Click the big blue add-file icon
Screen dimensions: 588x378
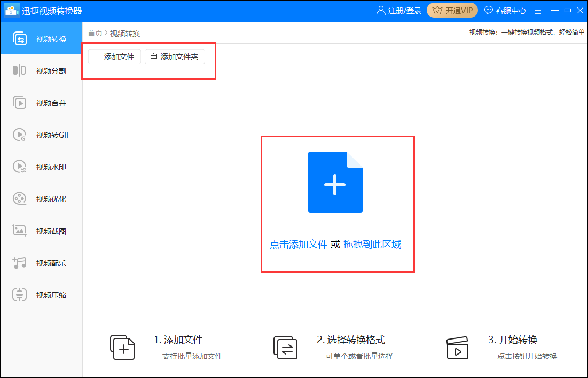[335, 182]
